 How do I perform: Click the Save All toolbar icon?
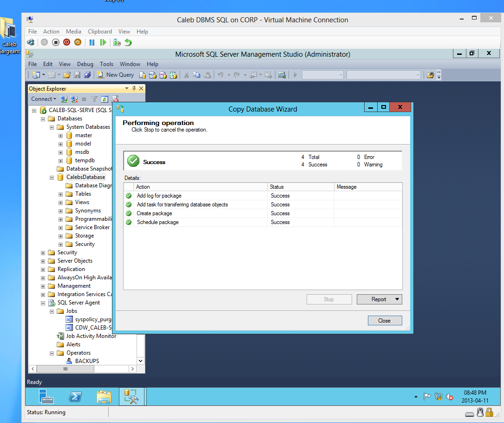(87, 75)
